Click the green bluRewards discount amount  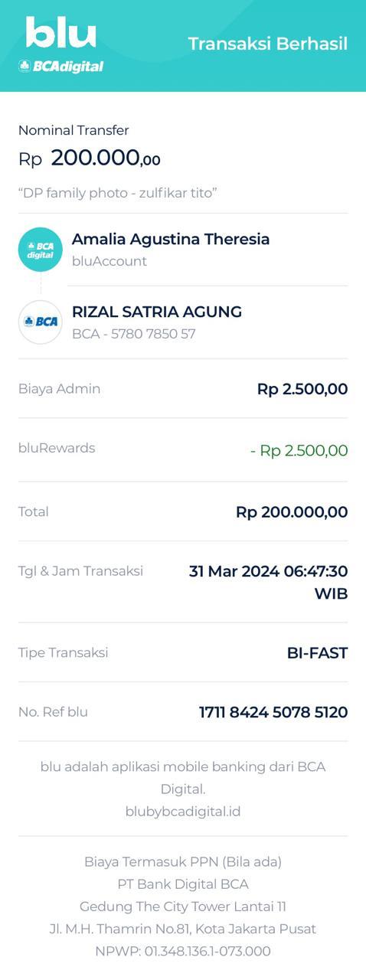[x=299, y=451]
